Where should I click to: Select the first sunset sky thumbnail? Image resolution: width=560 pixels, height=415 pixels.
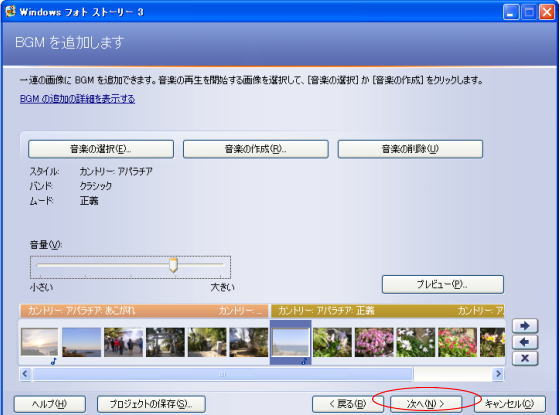coord(40,342)
